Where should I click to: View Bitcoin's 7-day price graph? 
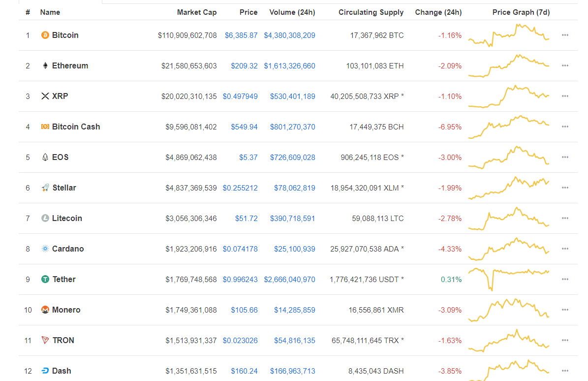coord(509,35)
